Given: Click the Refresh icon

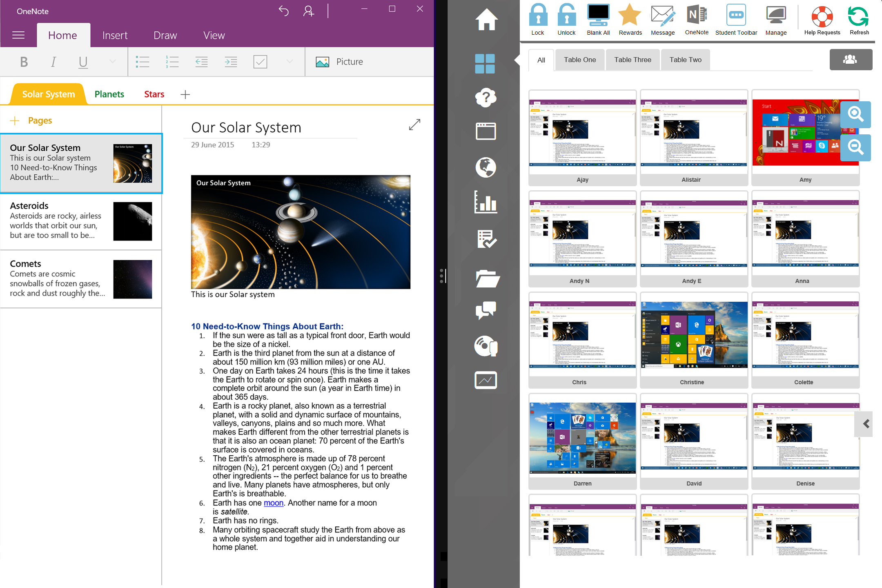Looking at the screenshot, I should tap(859, 16).
